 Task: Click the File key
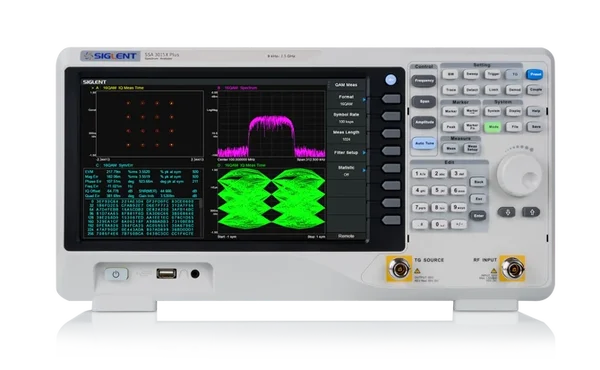coord(514,127)
